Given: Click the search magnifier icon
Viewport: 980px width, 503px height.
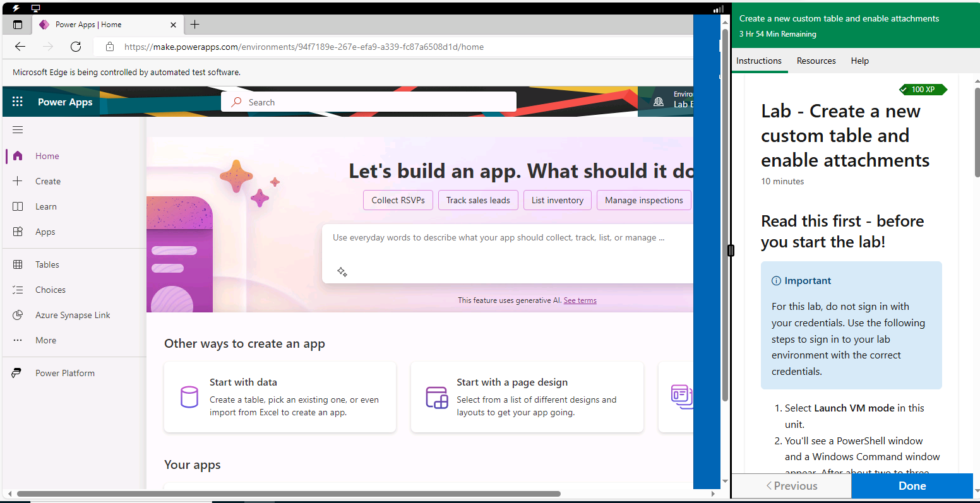Looking at the screenshot, I should 237,102.
